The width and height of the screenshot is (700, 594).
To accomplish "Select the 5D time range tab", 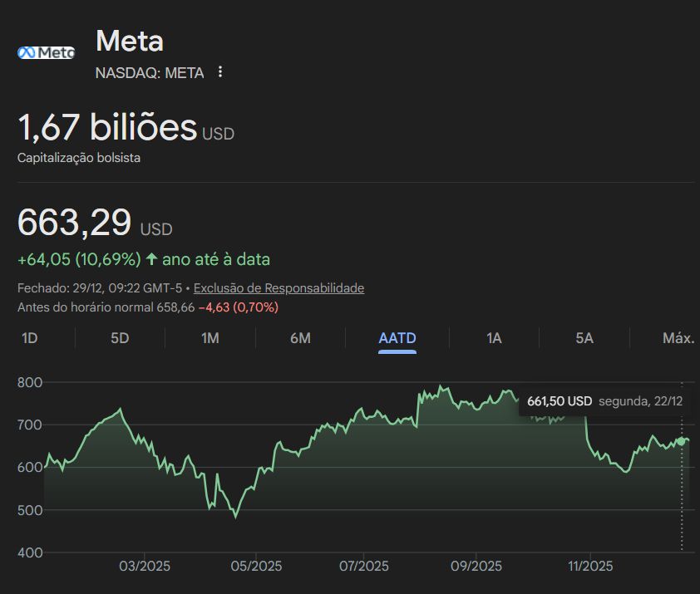I will tap(120, 338).
